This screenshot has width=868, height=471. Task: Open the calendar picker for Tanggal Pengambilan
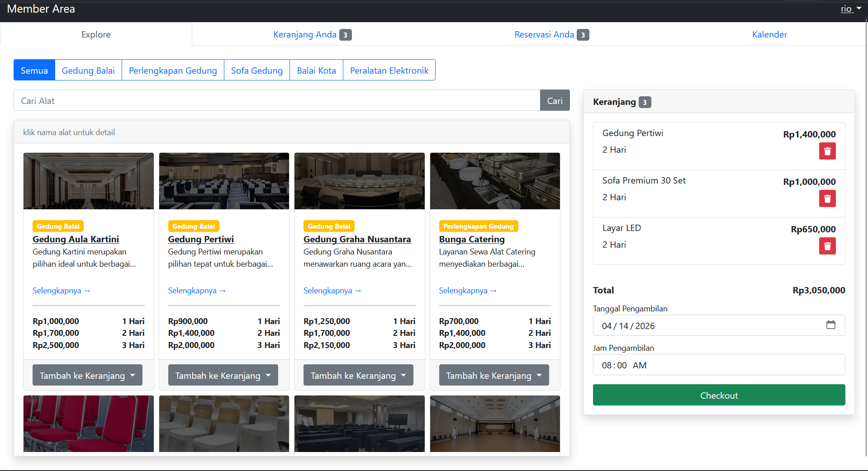(x=831, y=325)
